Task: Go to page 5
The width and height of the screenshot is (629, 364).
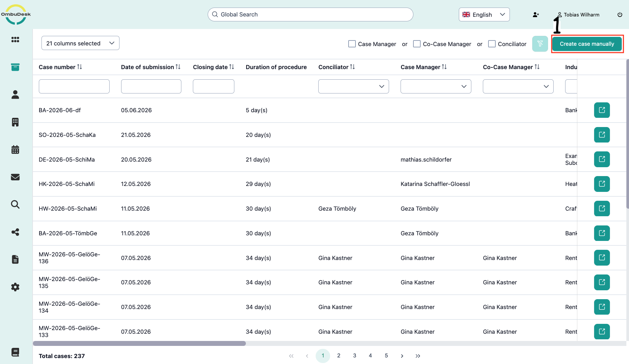Action: pyautogui.click(x=386, y=356)
